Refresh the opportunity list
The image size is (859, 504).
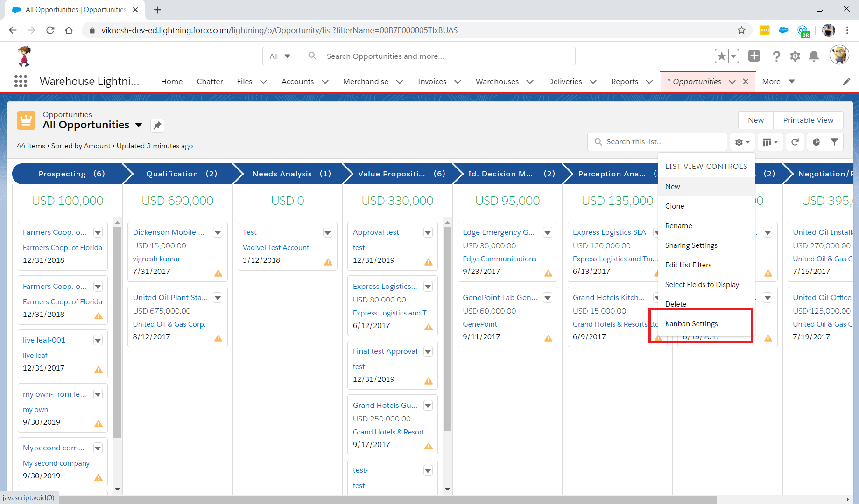(x=795, y=141)
